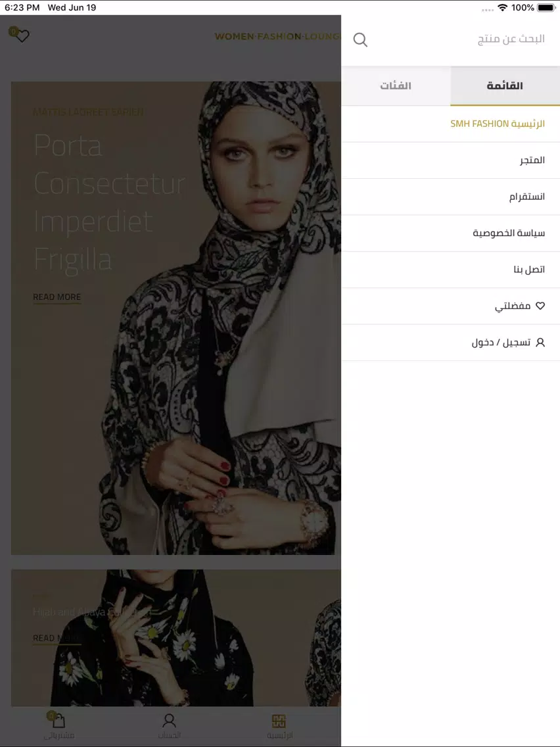Open انستقرام menu entry
This screenshot has width=560, height=747.
[x=450, y=197]
